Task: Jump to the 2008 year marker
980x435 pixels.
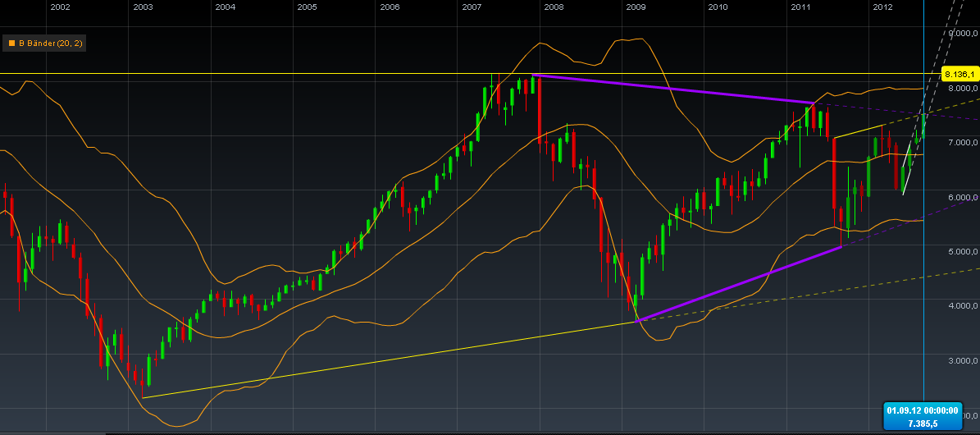Action: coord(554,7)
